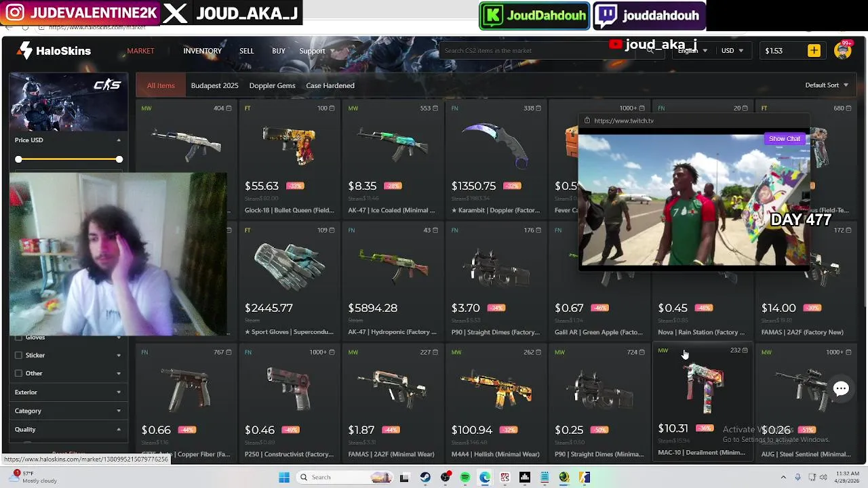Collapse the Price USD filter section

tap(119, 140)
